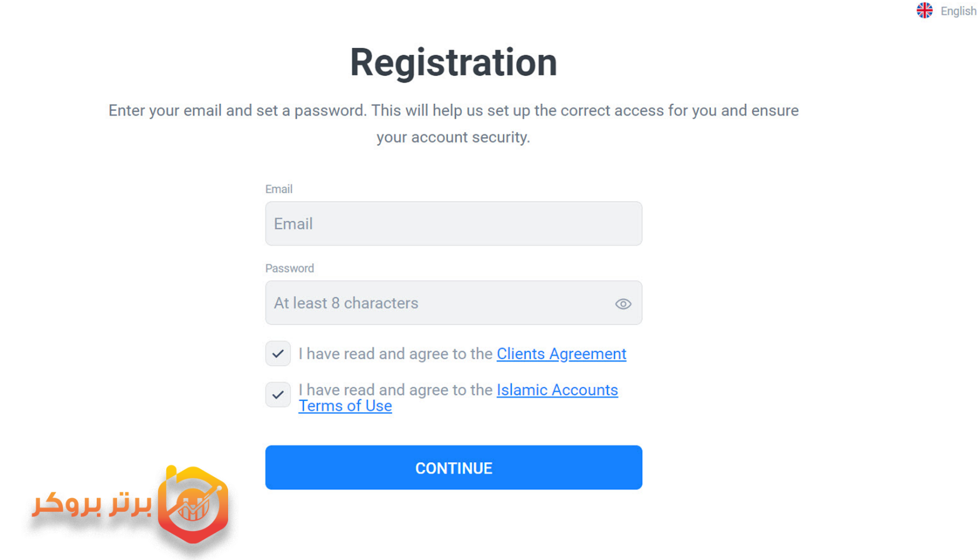Click the orange hexagon chart logo

point(193,505)
